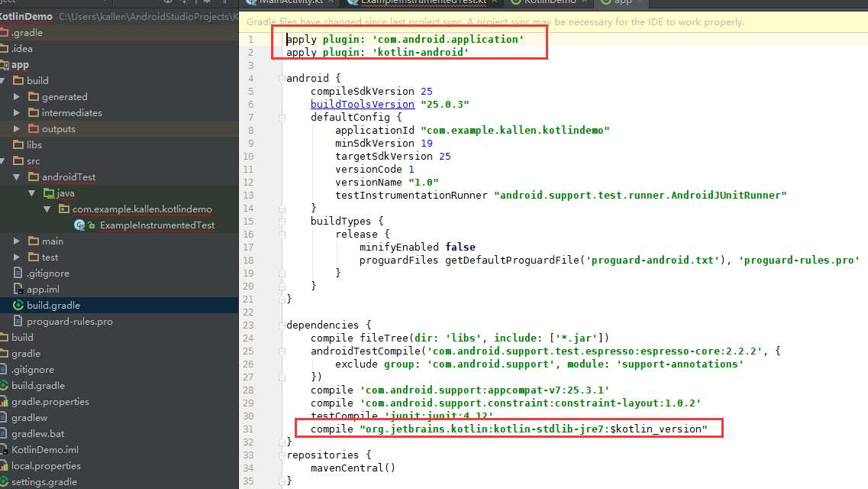Click the app/build folder icon

pyautogui.click(x=18, y=80)
